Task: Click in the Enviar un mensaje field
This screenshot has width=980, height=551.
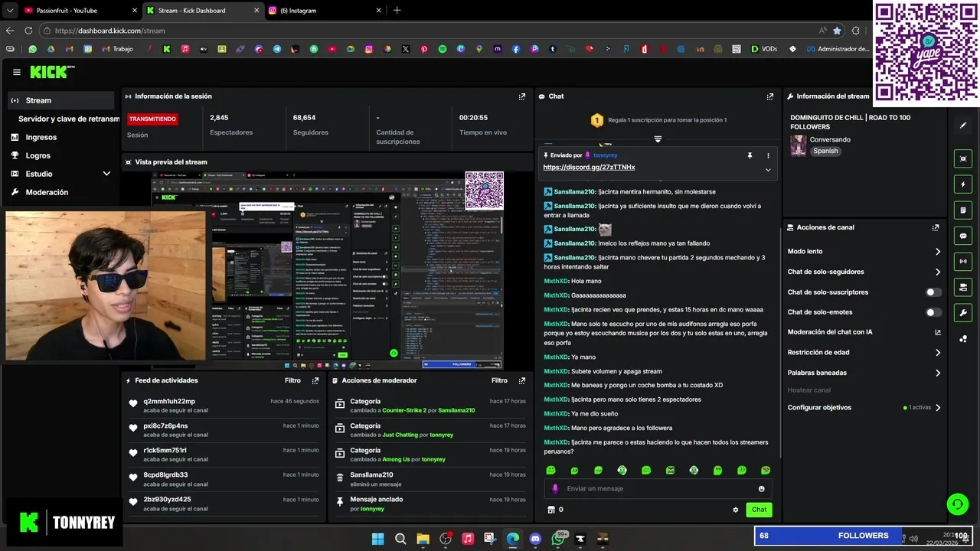Action: point(658,488)
